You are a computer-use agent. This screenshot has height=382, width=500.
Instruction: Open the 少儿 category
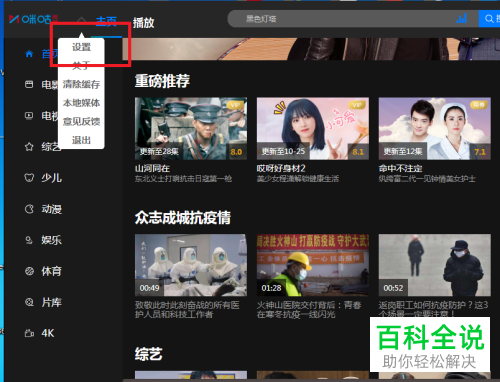[52, 178]
